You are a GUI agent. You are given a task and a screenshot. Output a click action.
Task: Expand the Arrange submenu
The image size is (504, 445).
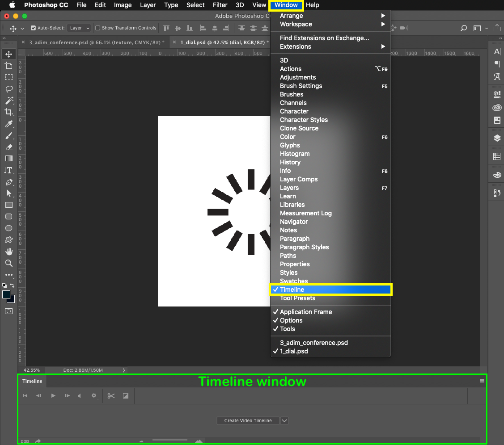point(331,16)
